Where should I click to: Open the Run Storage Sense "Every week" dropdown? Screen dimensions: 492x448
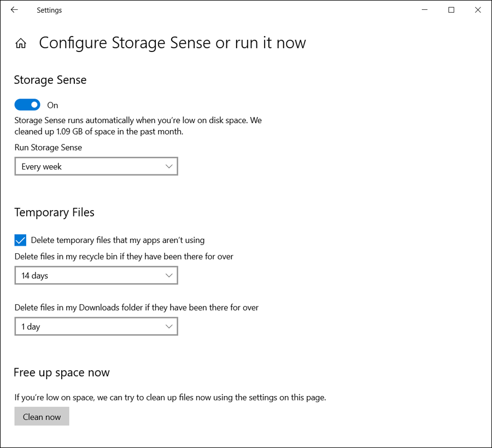pyautogui.click(x=96, y=166)
